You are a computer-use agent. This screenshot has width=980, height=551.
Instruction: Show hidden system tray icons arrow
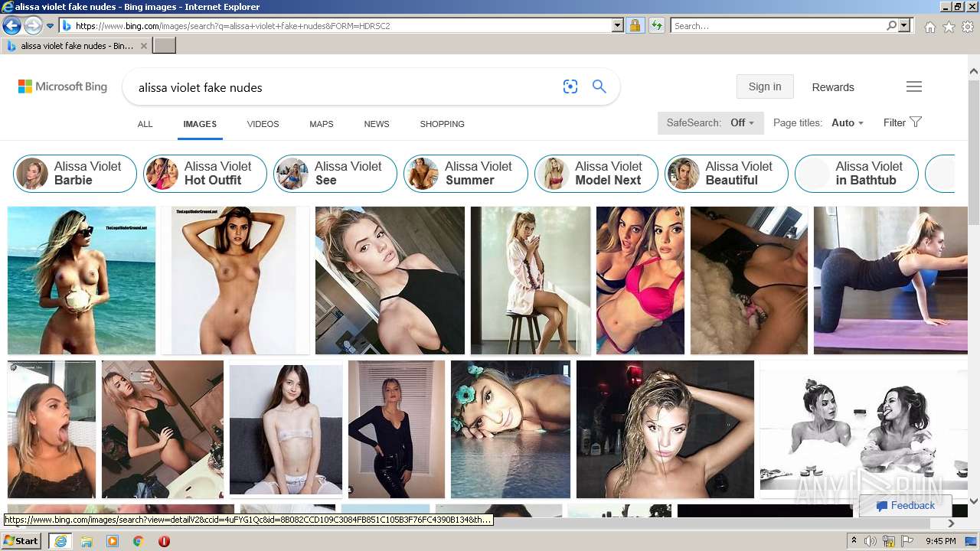coord(854,541)
